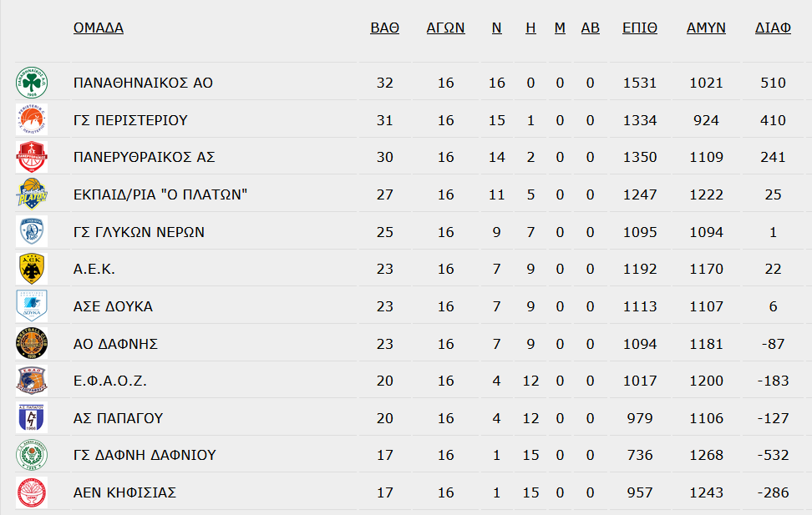Click the Platon basketball team logo
Viewport: 812px width, 515px height.
click(x=32, y=194)
